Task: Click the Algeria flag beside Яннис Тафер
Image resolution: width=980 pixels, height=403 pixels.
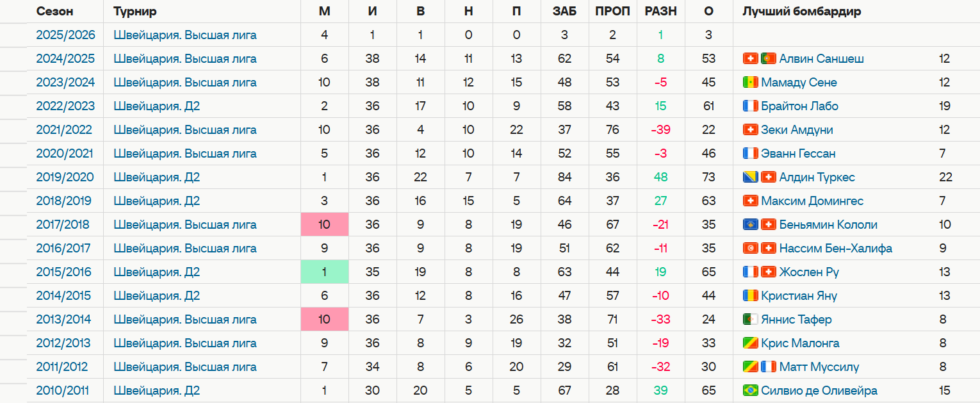Action: 749,319
